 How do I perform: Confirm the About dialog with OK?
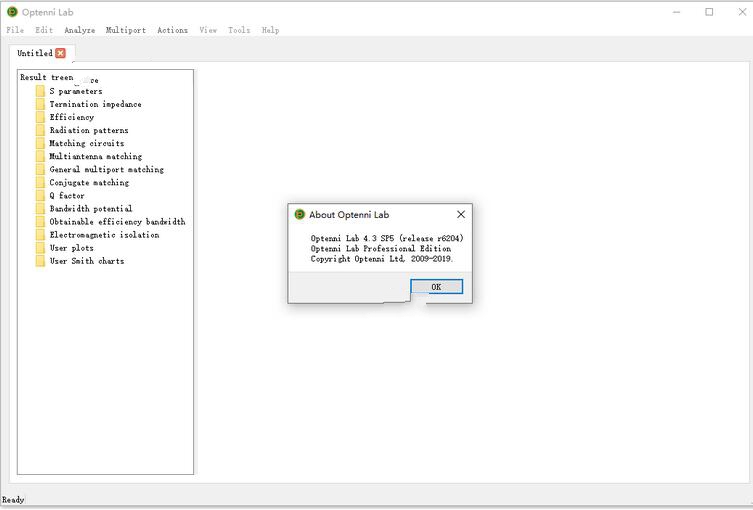[x=437, y=287]
